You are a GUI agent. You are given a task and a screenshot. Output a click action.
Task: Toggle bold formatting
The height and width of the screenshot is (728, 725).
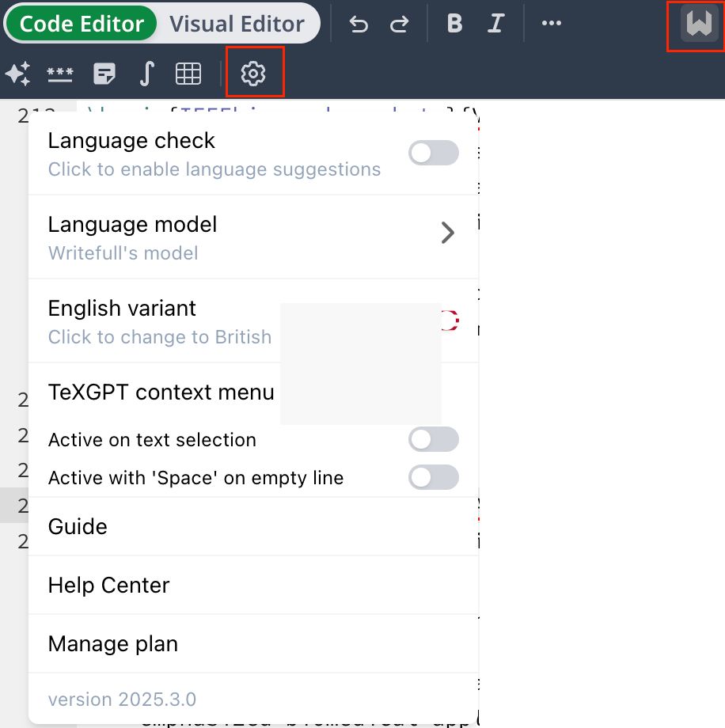click(x=454, y=24)
